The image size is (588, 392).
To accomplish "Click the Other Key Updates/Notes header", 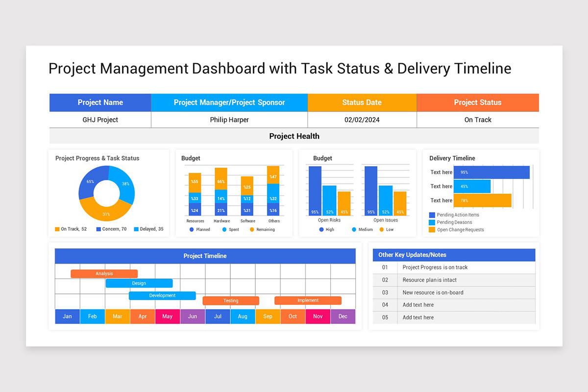I will point(454,255).
